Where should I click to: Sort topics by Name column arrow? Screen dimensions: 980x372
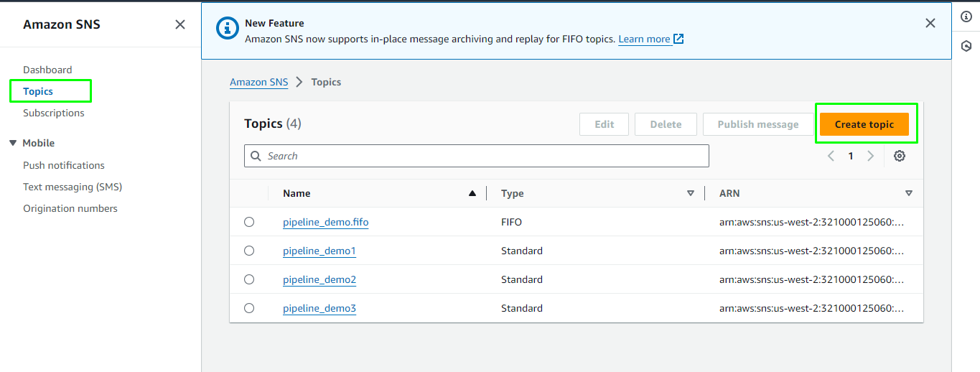tap(472, 193)
